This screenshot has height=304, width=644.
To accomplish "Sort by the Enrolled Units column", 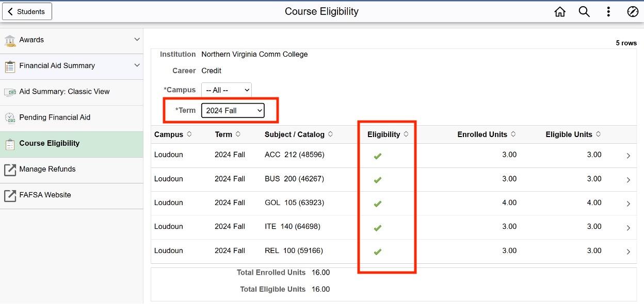I will point(513,134).
